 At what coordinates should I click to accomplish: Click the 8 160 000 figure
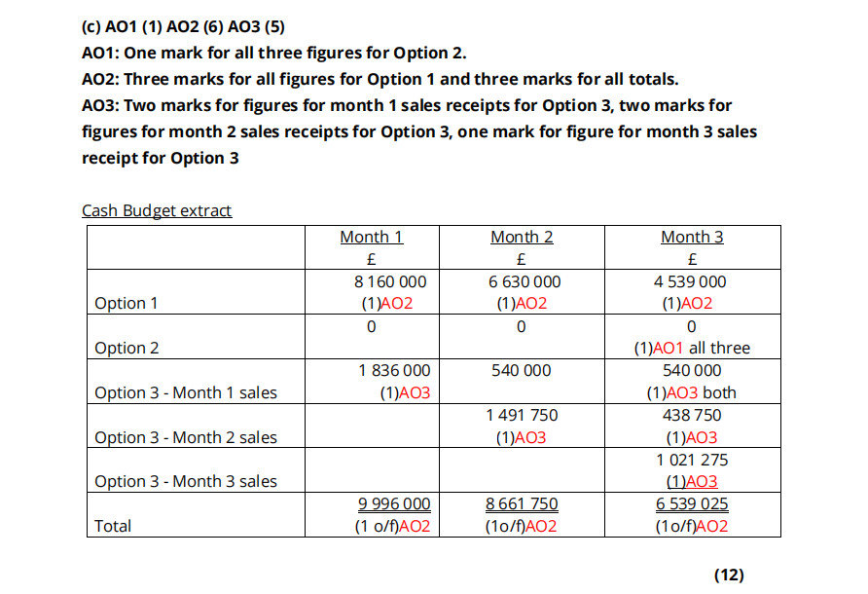point(392,281)
